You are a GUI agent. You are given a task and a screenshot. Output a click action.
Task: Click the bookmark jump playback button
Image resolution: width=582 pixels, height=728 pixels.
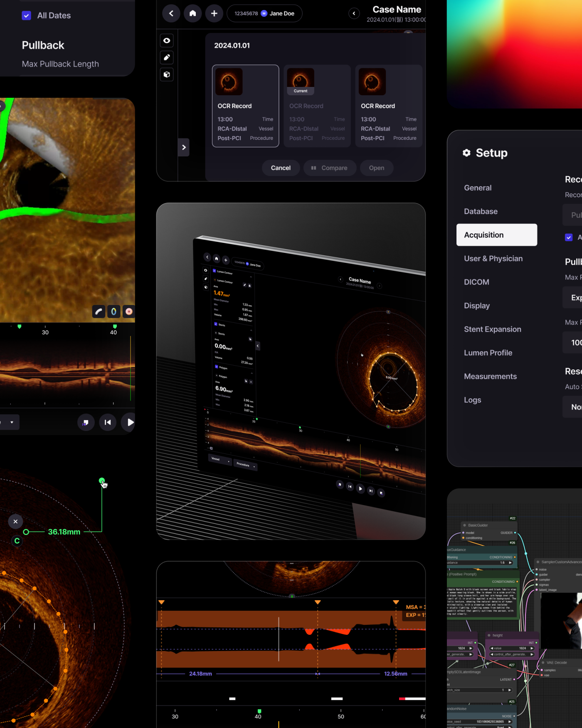point(86,422)
